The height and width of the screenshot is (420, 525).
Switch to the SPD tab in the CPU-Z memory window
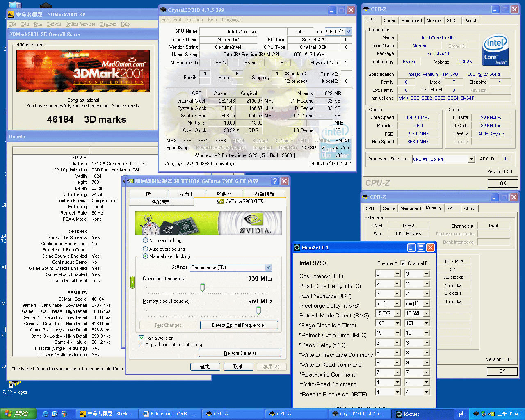(x=450, y=208)
